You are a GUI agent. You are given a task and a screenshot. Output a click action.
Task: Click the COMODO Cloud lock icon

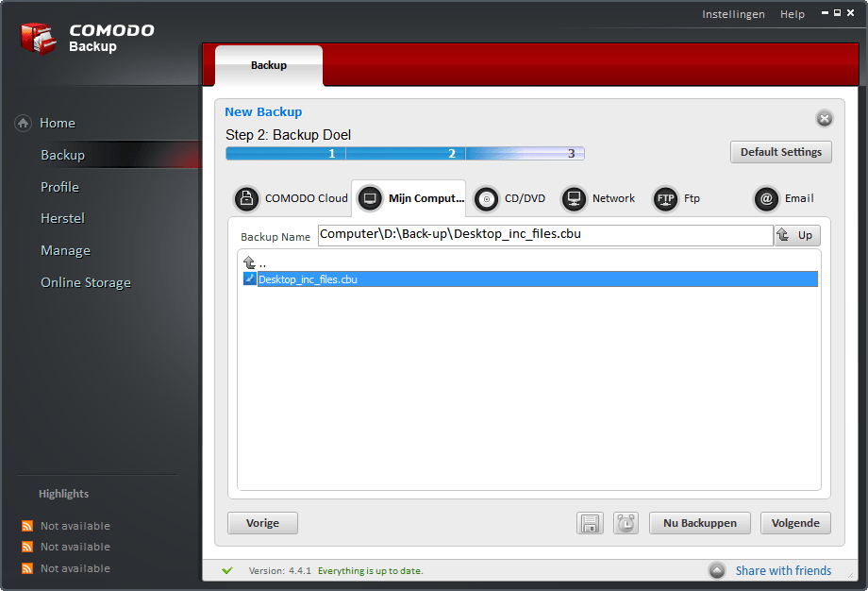pos(247,198)
